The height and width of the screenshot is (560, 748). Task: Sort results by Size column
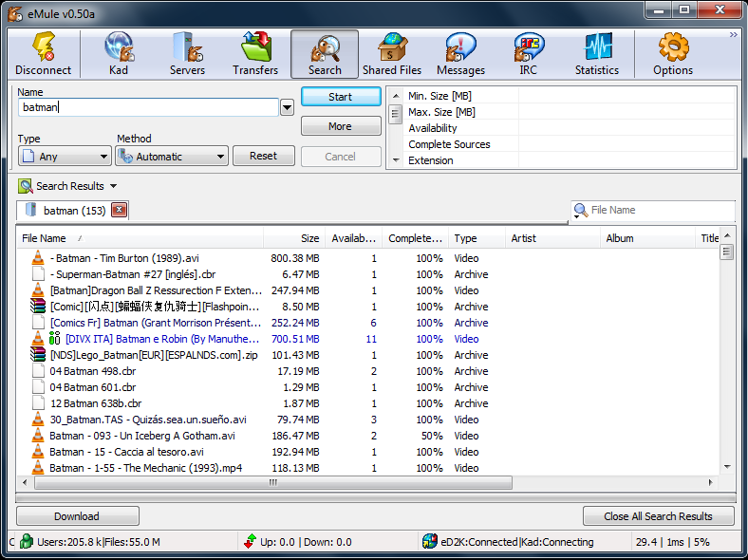click(294, 238)
